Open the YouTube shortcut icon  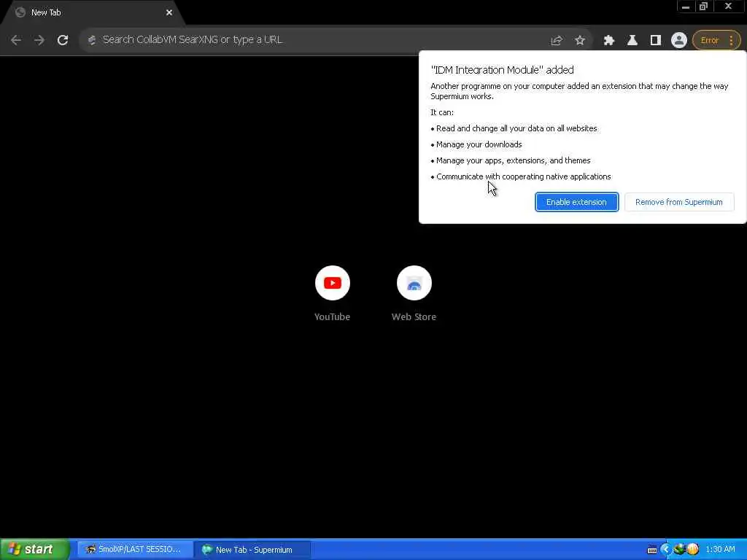(333, 283)
